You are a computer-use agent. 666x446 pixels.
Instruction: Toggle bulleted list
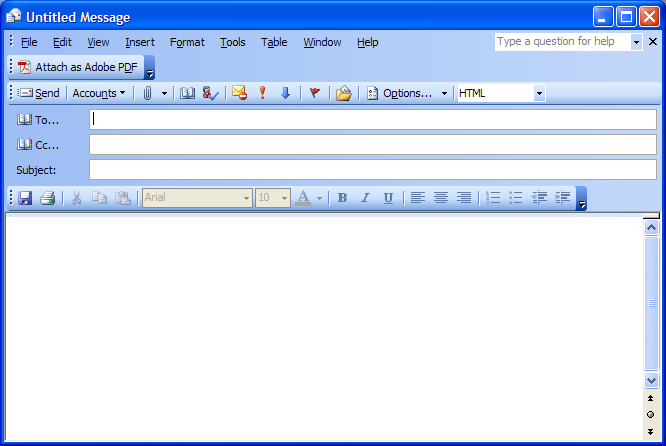point(516,198)
